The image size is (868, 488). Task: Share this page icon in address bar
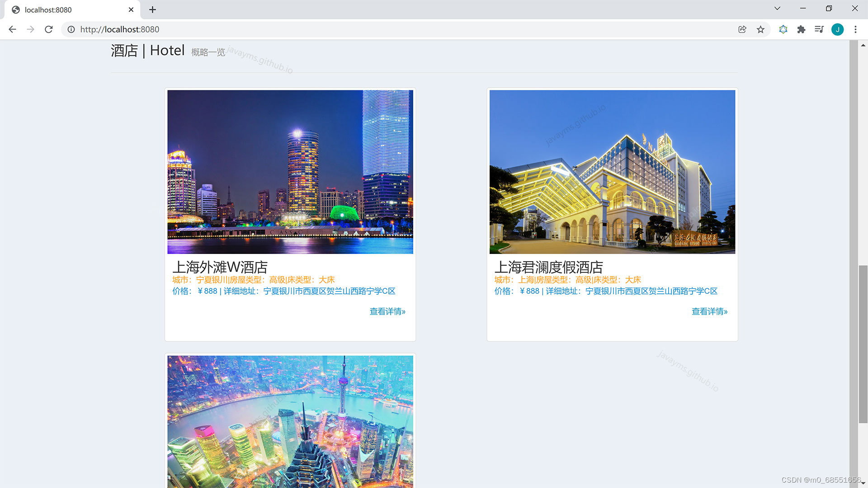(742, 29)
